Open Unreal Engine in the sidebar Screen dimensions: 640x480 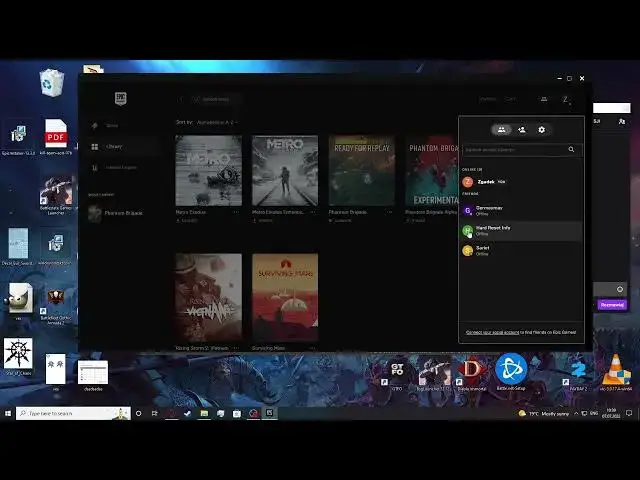pyautogui.click(x=122, y=168)
